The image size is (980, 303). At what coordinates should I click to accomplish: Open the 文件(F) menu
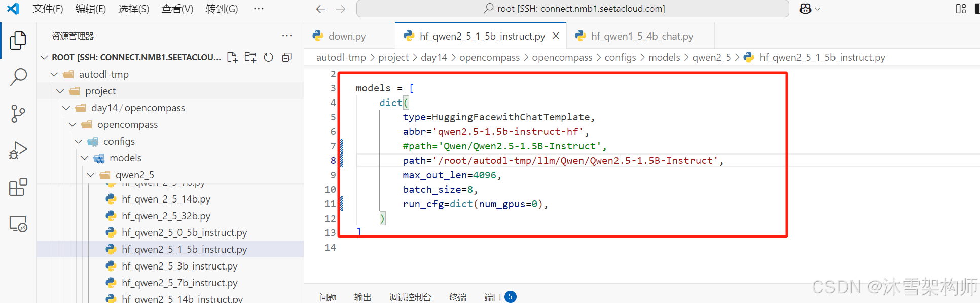(48, 9)
